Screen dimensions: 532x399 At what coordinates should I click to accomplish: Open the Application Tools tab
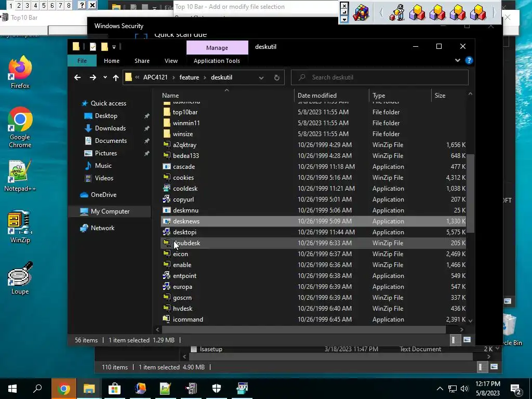217,61
